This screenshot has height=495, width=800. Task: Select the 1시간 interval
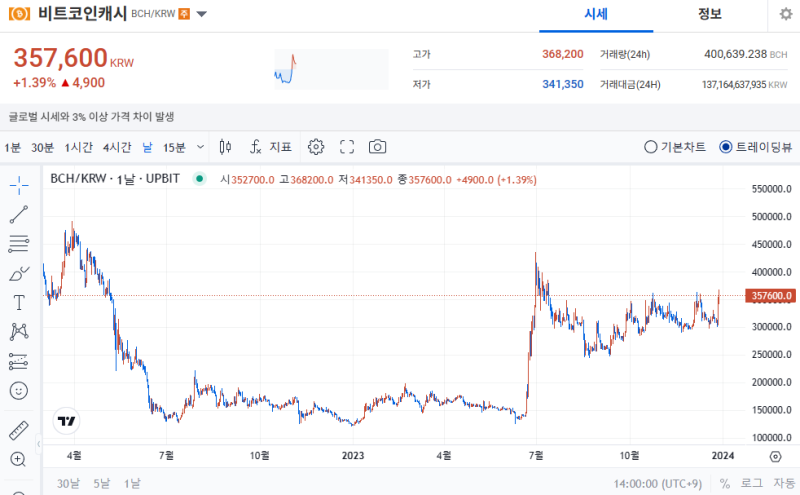point(79,147)
